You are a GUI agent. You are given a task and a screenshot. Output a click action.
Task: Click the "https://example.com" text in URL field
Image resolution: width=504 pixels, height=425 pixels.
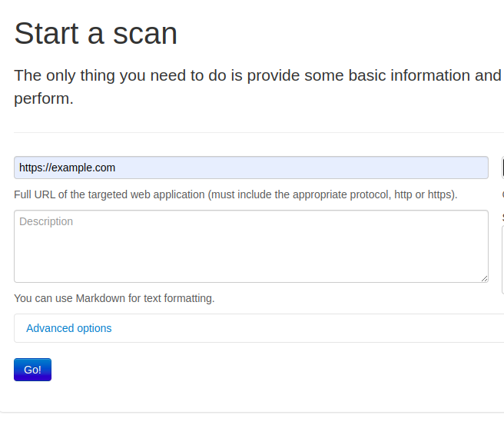pos(68,168)
